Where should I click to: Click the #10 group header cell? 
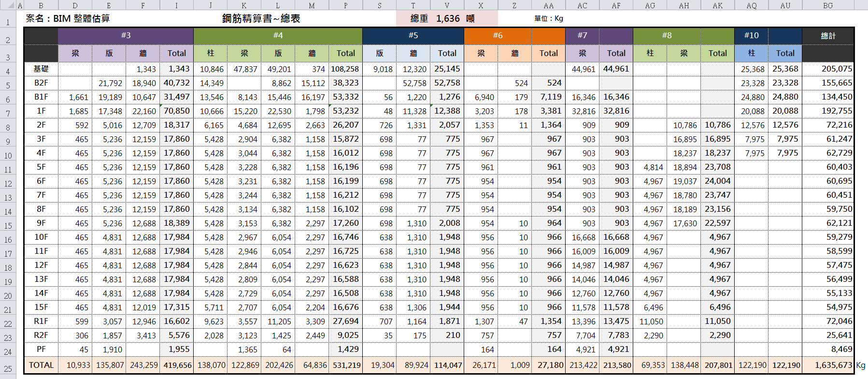tap(751, 35)
